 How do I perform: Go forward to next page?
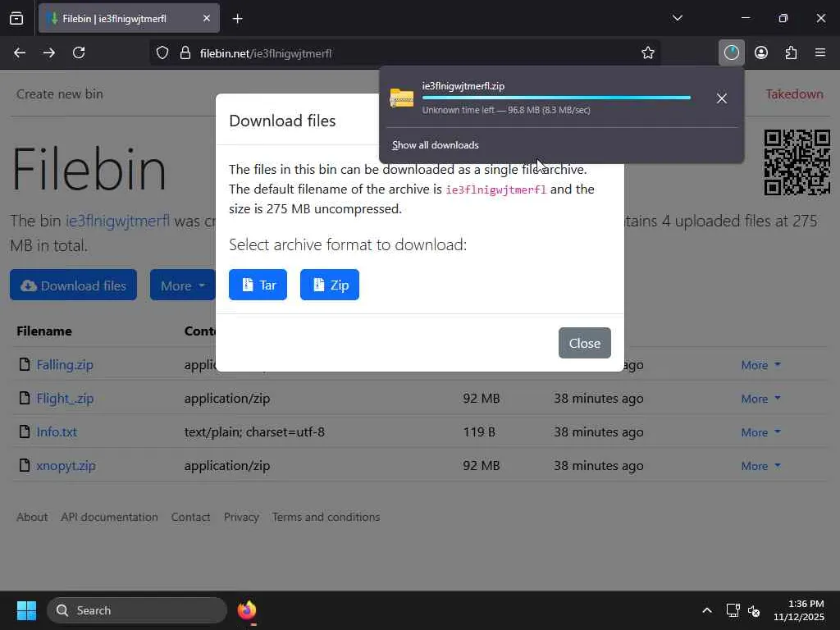pyautogui.click(x=48, y=52)
